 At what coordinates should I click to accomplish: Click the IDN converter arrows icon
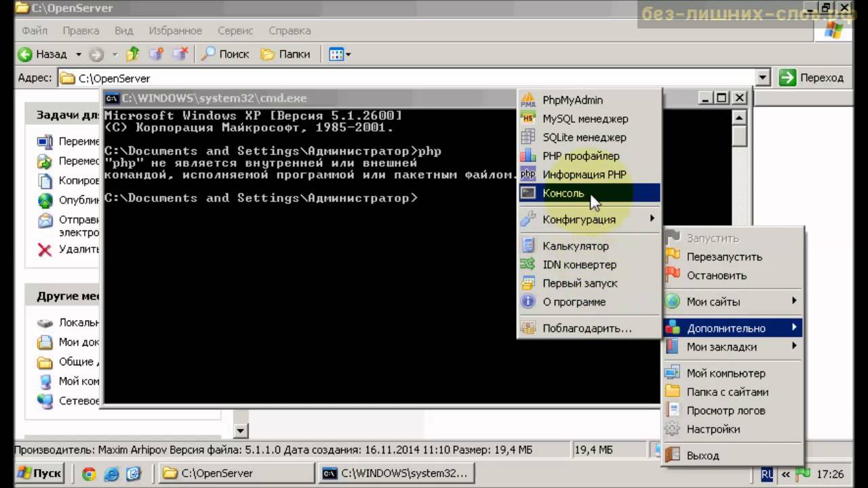[528, 264]
